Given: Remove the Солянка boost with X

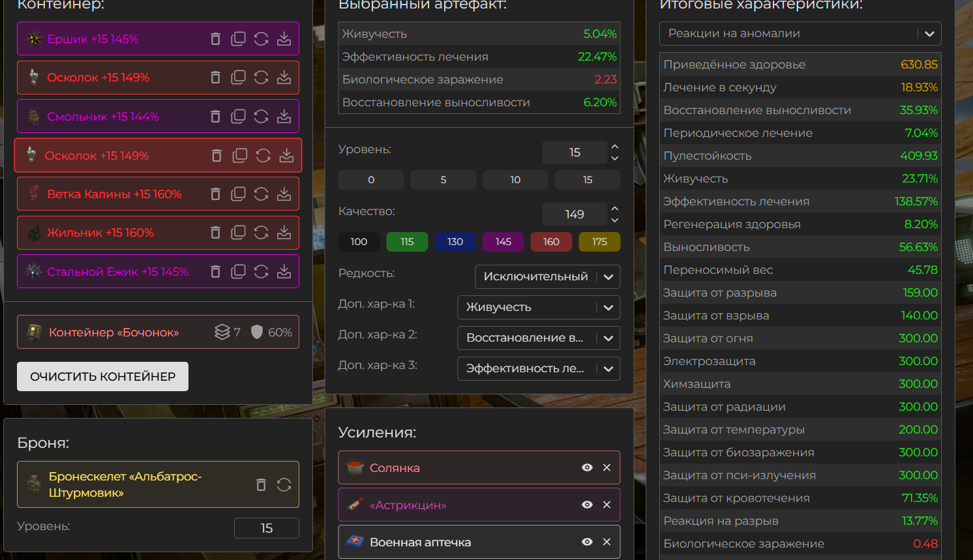Looking at the screenshot, I should pyautogui.click(x=606, y=467).
